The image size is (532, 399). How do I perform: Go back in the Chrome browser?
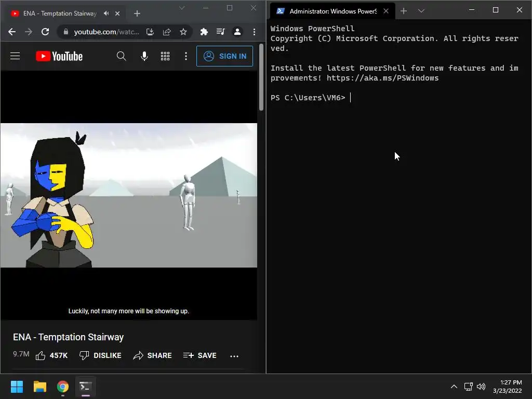point(12,32)
